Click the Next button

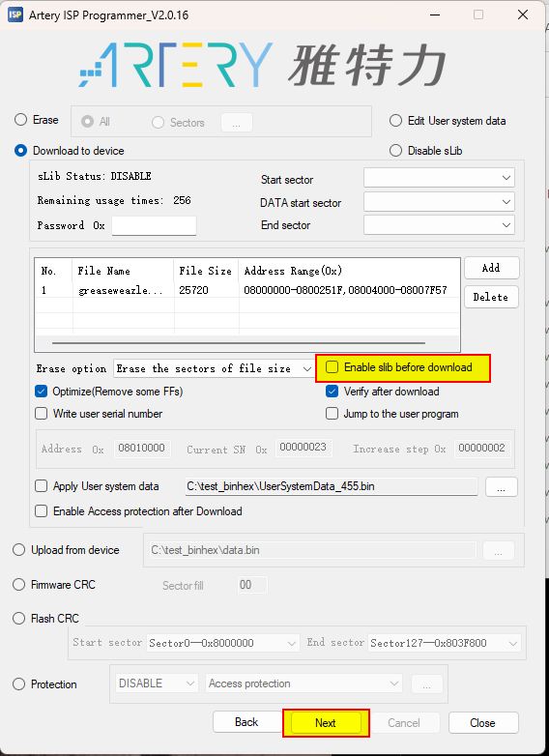(326, 723)
